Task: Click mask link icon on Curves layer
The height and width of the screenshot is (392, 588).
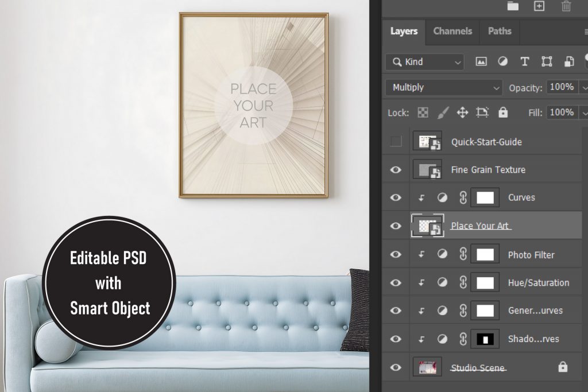Action: point(463,197)
